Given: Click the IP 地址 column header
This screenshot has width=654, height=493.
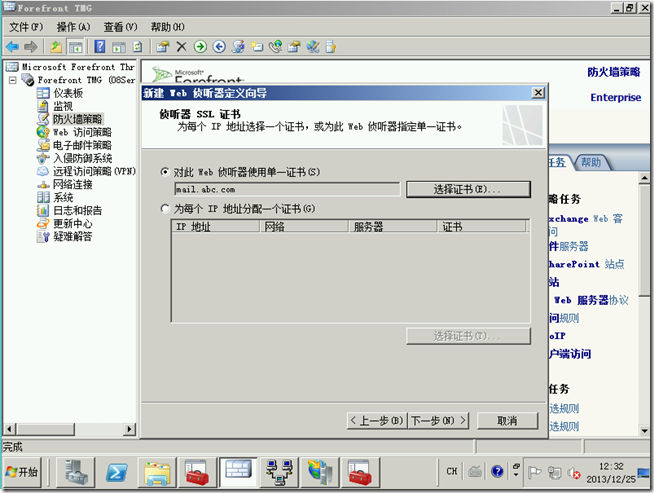Looking at the screenshot, I should coord(215,226).
